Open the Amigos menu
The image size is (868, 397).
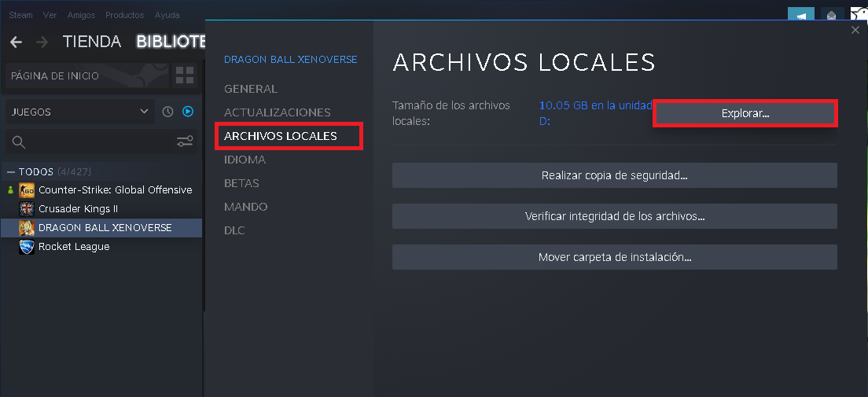point(82,15)
